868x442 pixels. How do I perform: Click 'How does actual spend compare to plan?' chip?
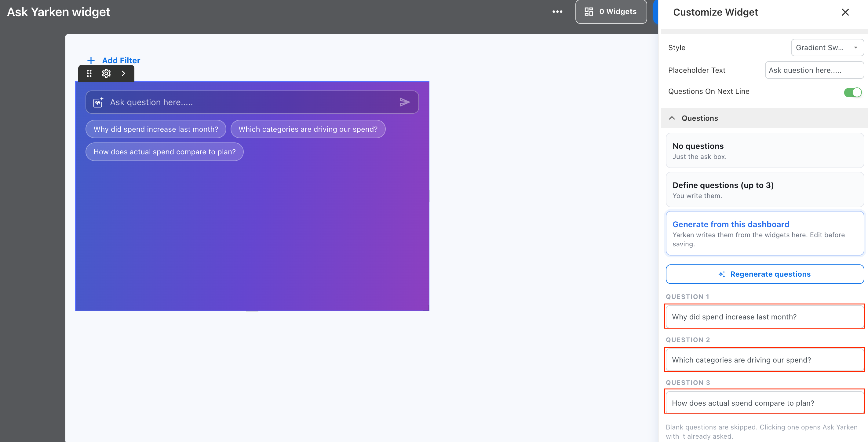(x=164, y=152)
